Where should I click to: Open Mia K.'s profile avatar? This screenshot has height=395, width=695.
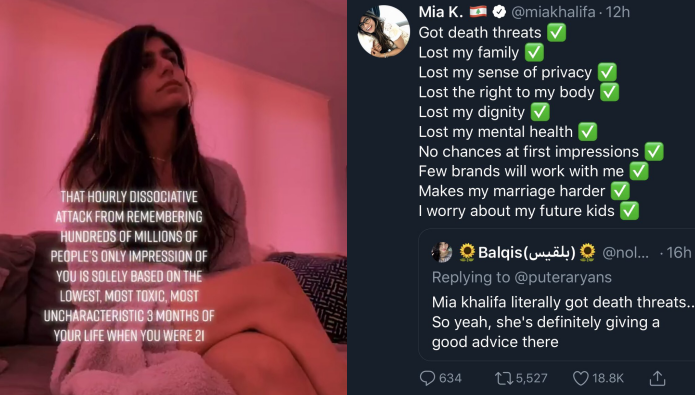tap(384, 31)
